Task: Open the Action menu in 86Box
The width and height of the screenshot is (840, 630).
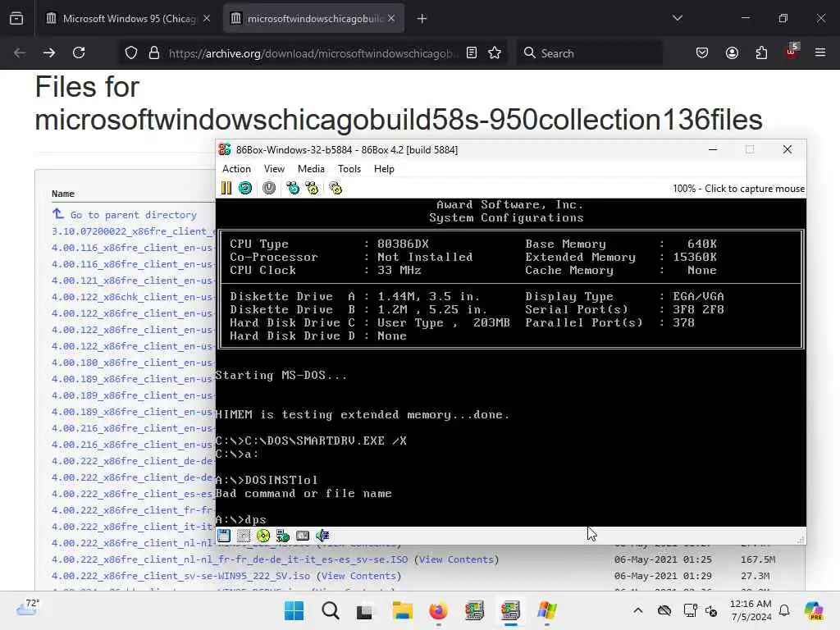Action: click(x=236, y=169)
